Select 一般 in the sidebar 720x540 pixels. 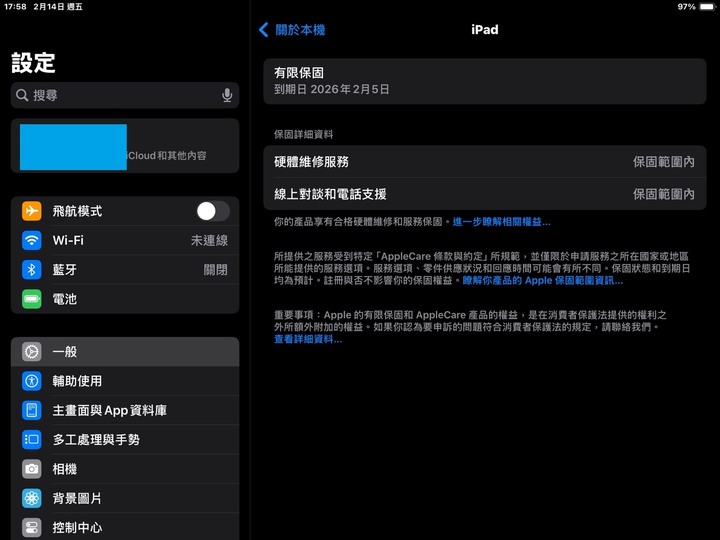pyautogui.click(x=125, y=352)
